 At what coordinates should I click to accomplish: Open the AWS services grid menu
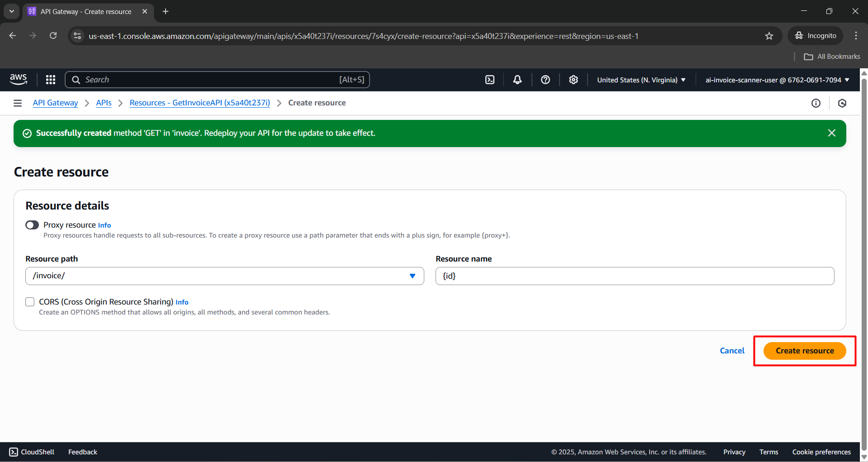click(x=51, y=80)
